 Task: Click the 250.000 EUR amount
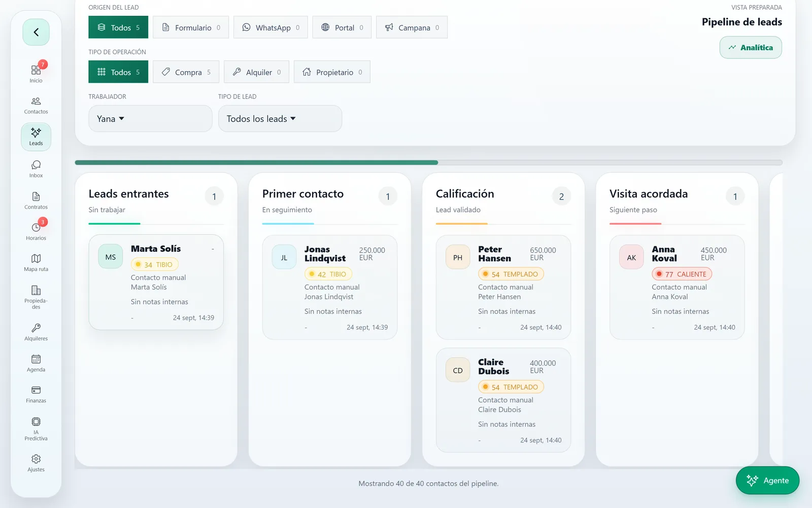[372, 254]
